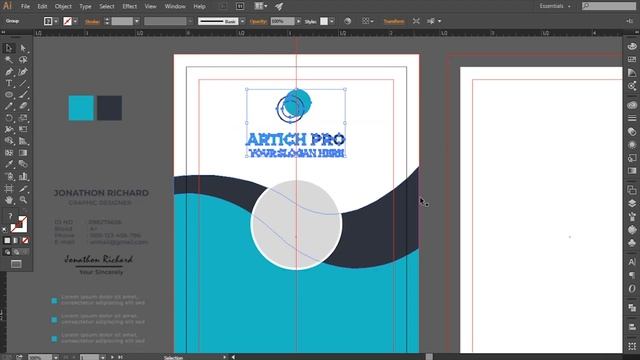
Task: Select the Selection tool arrow
Action: 9,48
